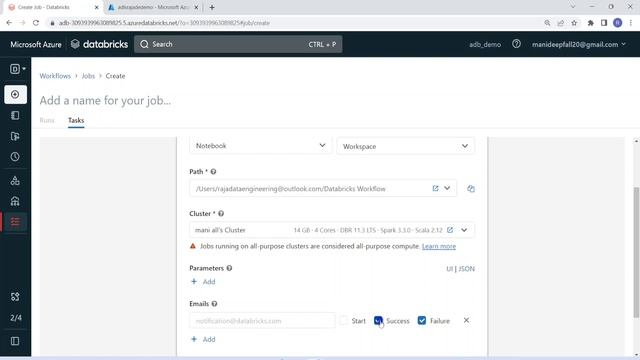Viewport: 640px width, 360px height.
Task: Switch parameters view to UI
Action: [x=449, y=269]
